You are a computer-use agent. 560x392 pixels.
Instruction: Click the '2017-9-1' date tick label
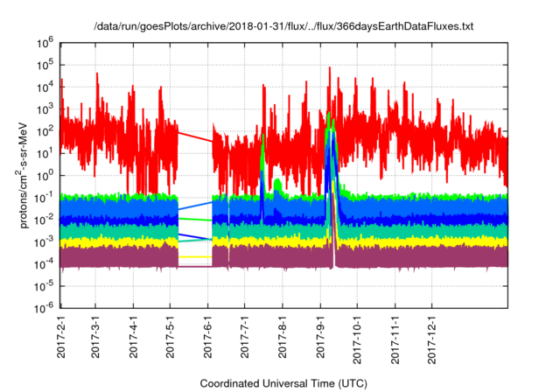click(x=320, y=336)
